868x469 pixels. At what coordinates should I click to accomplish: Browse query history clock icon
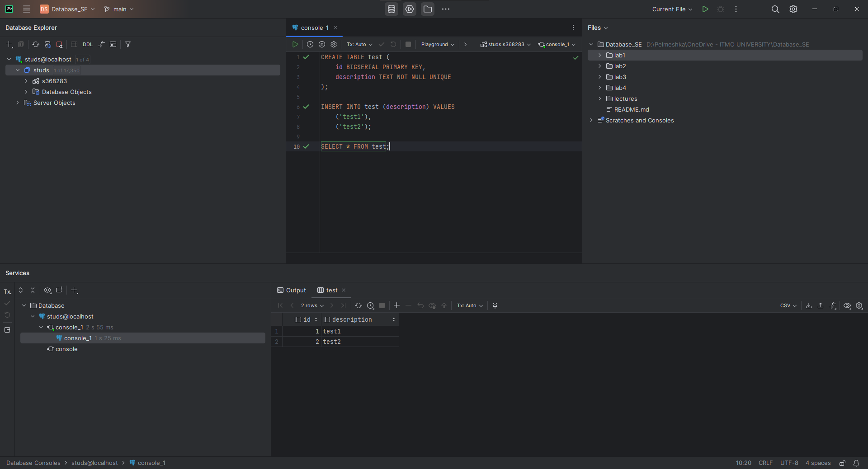click(x=310, y=44)
